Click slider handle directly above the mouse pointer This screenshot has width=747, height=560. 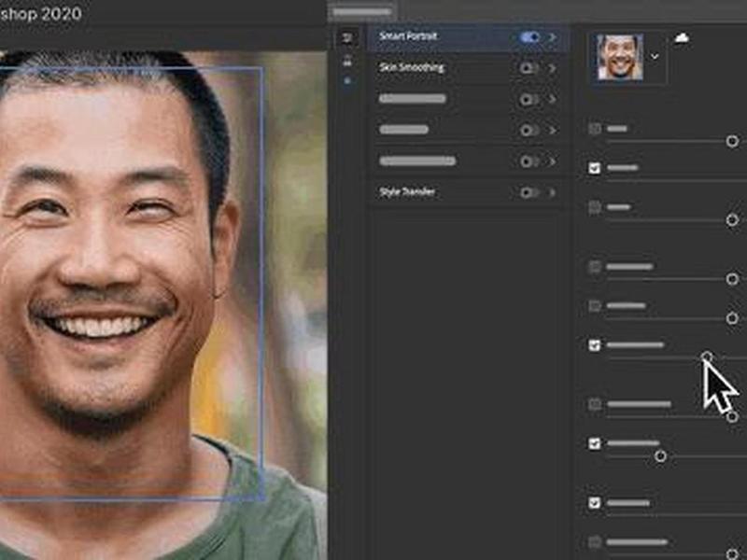tap(708, 357)
